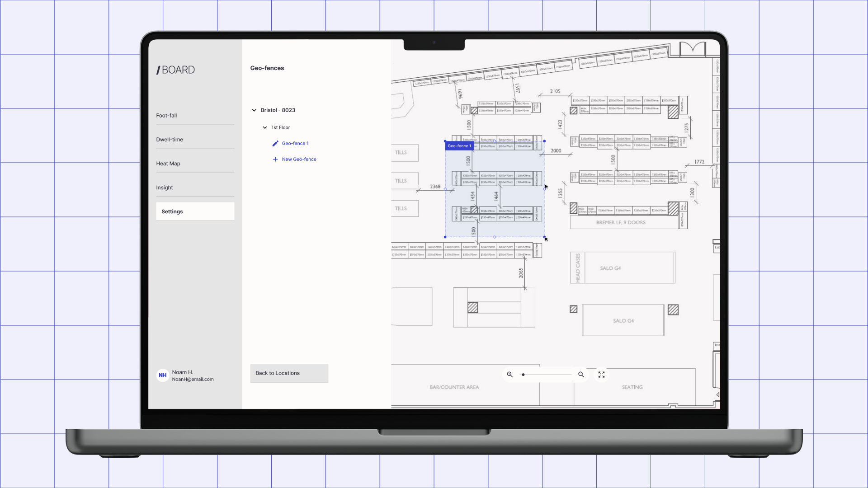Open fullscreen with the expand arrows icon

coord(602,375)
